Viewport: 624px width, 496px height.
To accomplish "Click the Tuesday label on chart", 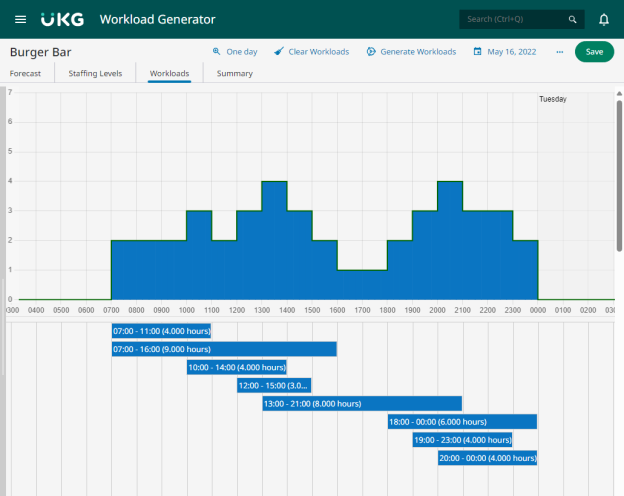I will [x=553, y=99].
